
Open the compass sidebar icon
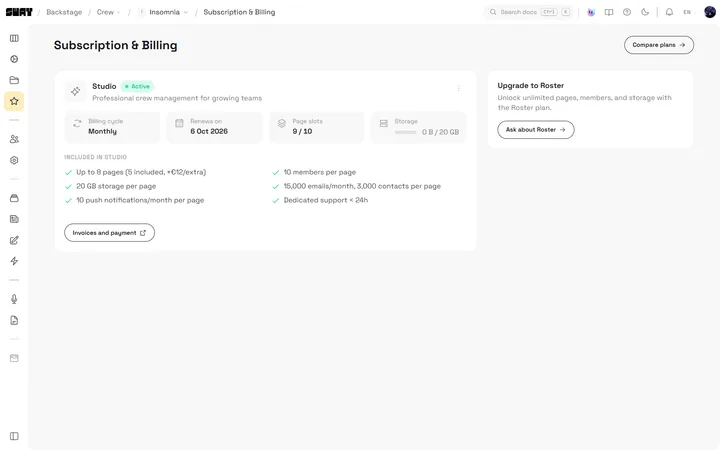pyautogui.click(x=14, y=59)
